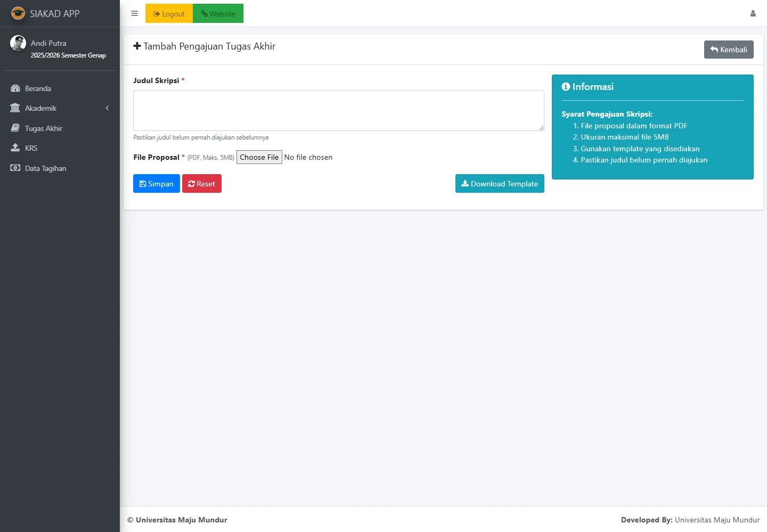Click Choose File for the proposal

[259, 157]
